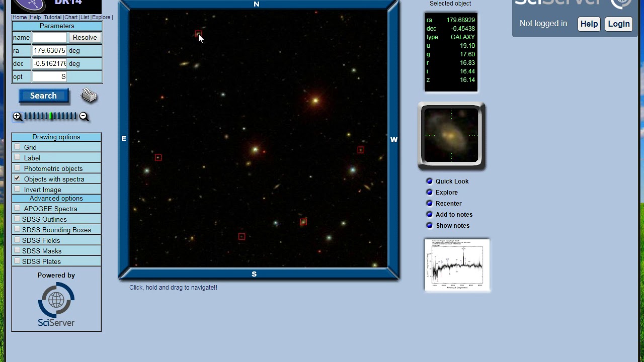This screenshot has width=644, height=362.
Task: Enable APOGEE Spectra checkbox
Action: point(18,208)
